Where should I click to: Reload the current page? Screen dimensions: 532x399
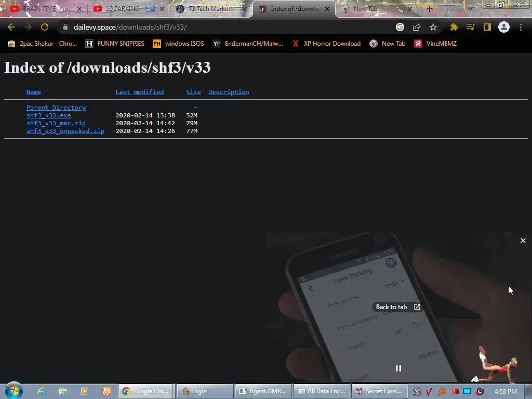point(45,27)
